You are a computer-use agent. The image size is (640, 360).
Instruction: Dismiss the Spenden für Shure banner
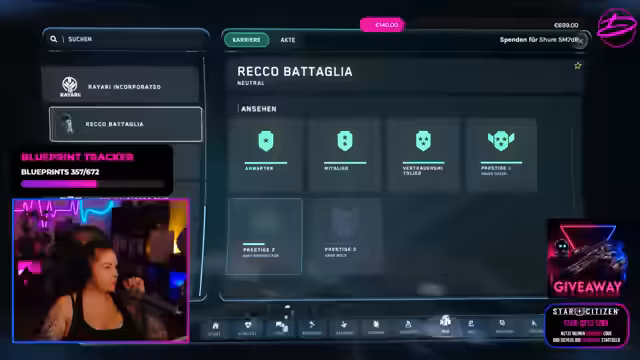(x=580, y=41)
